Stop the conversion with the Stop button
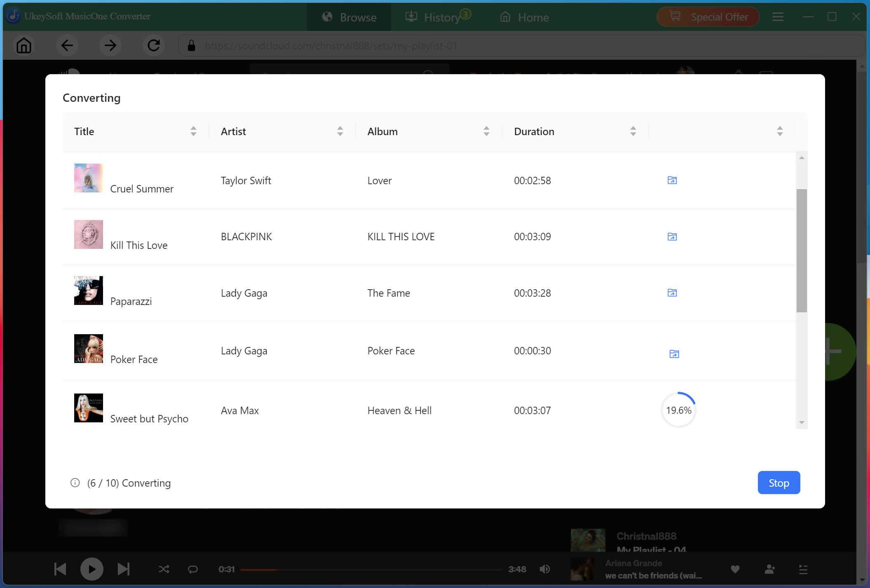This screenshot has width=870, height=588. 779,483
